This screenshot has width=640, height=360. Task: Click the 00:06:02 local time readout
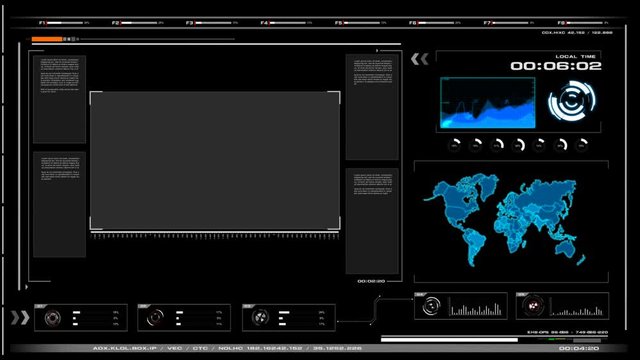pyautogui.click(x=556, y=66)
